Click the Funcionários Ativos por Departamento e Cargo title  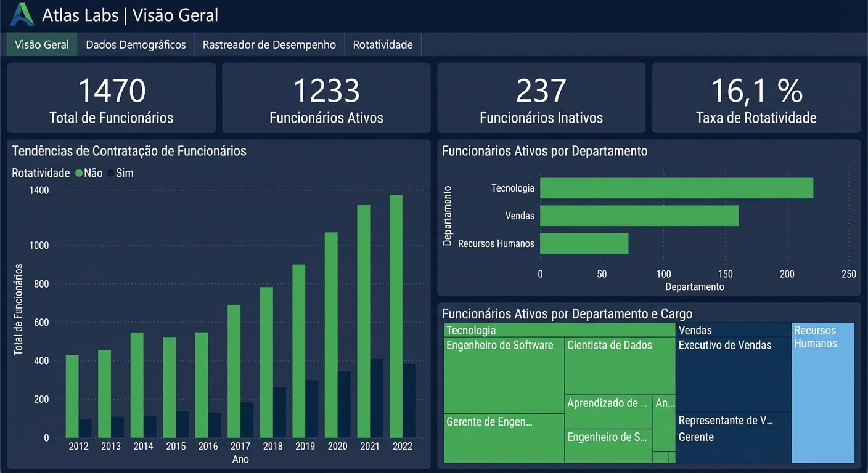point(567,314)
